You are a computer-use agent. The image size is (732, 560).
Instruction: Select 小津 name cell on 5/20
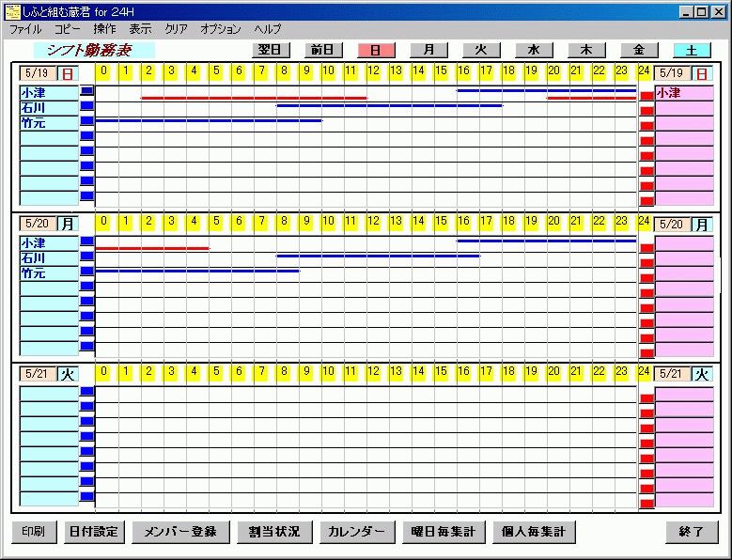(x=49, y=243)
